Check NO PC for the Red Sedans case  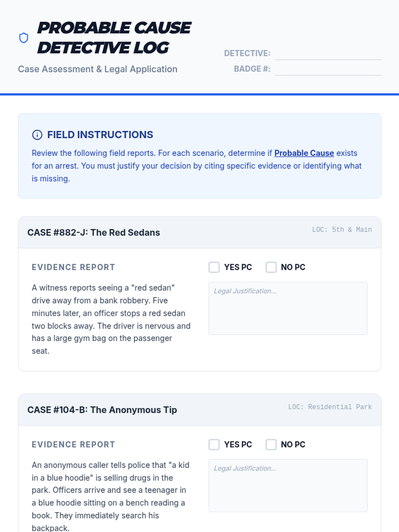[x=271, y=267]
